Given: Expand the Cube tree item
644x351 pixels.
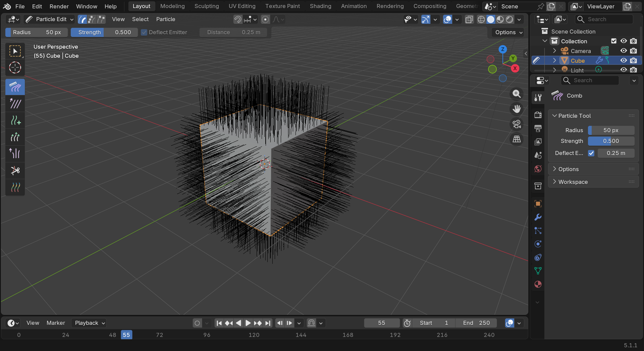Looking at the screenshot, I should [554, 60].
